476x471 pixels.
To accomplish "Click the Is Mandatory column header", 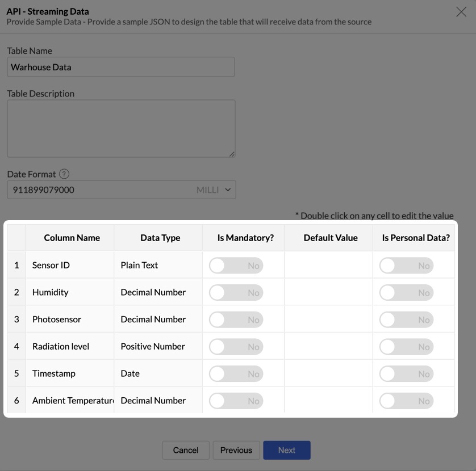I will 245,238.
